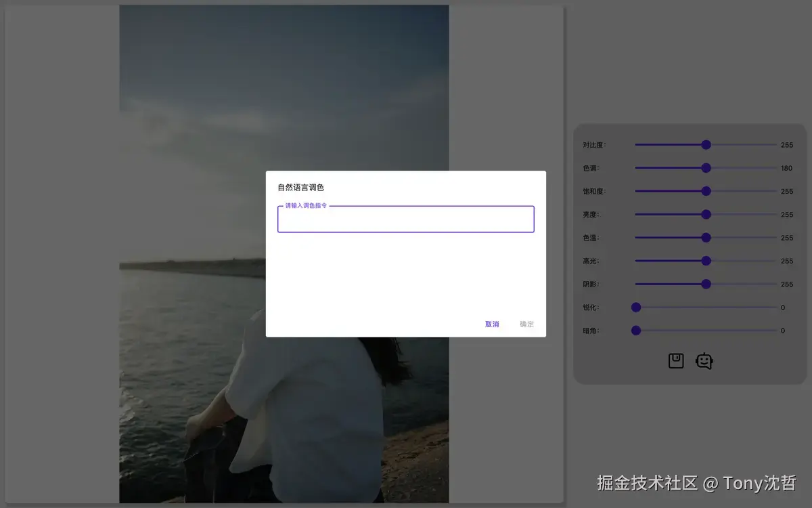Click the 取消 cancel button
The height and width of the screenshot is (508, 812).
click(491, 324)
